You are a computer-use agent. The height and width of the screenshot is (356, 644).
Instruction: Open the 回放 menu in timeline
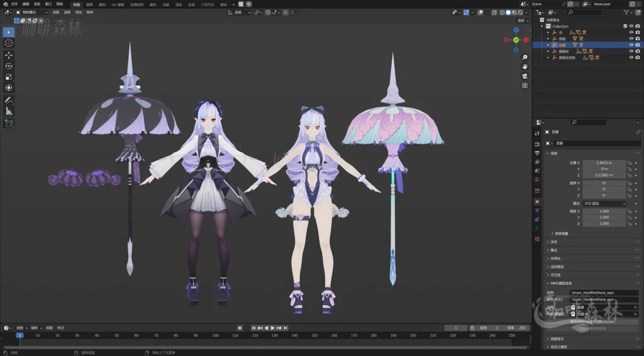pyautogui.click(x=21, y=328)
